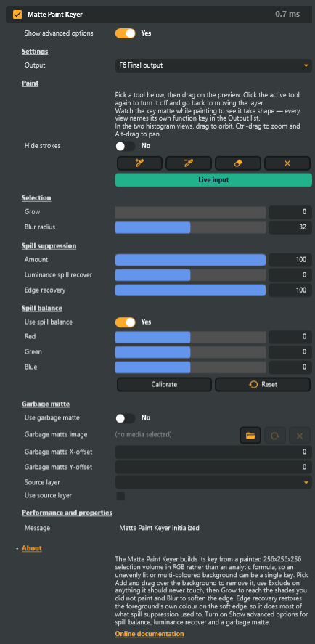Viewport: 315px width, 644px height.
Task: Select the Add eyedropper paint tool
Action: [x=141, y=163]
